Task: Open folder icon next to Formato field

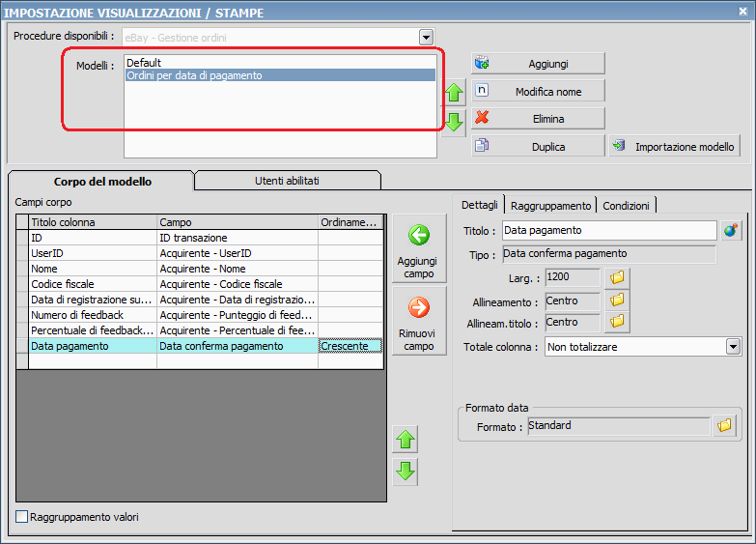Action: tap(724, 425)
